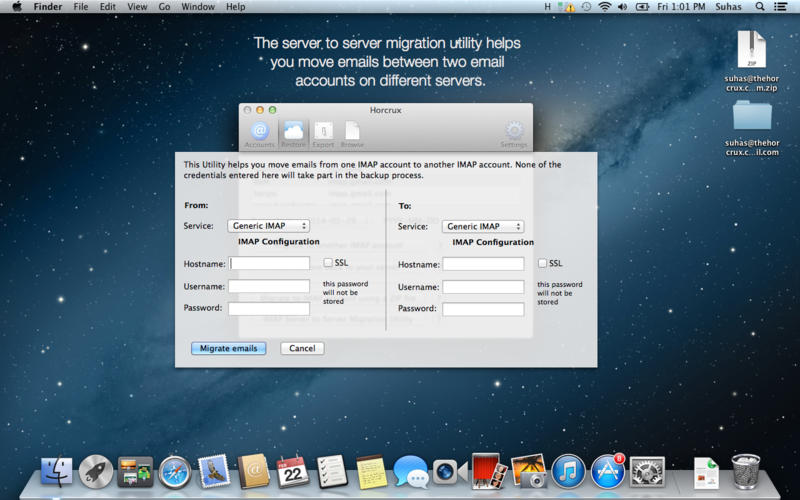The width and height of the screenshot is (800, 500).
Task: Launch Safari compass icon in Dock
Action: 174,472
